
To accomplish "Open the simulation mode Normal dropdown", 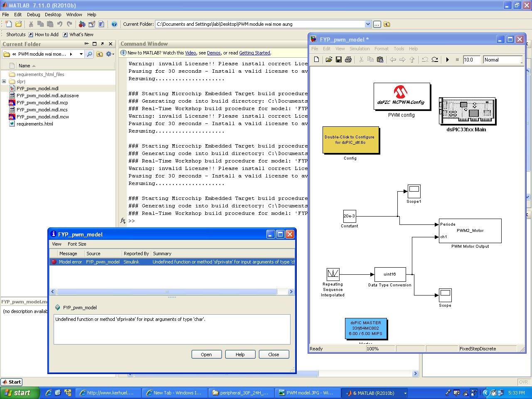I will point(502,60).
